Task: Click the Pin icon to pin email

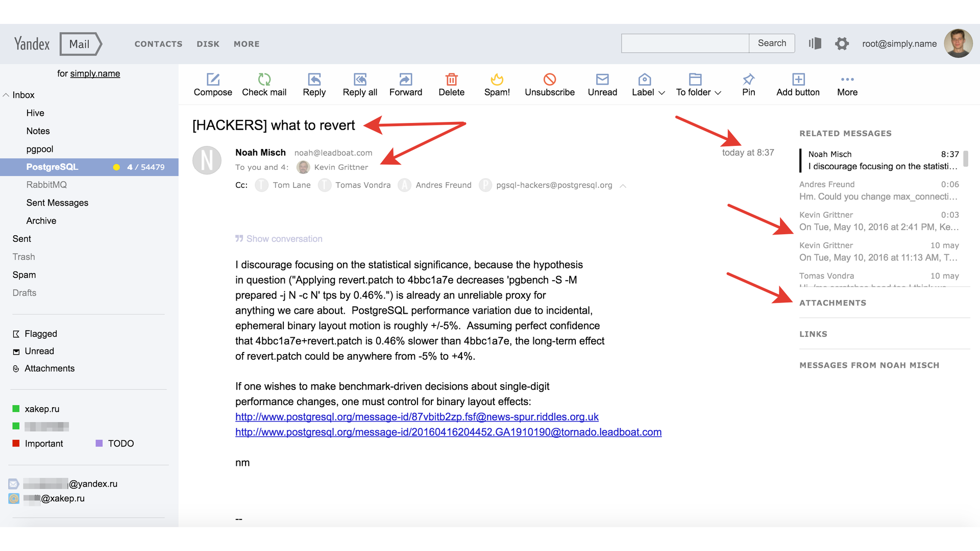Action: [x=748, y=80]
